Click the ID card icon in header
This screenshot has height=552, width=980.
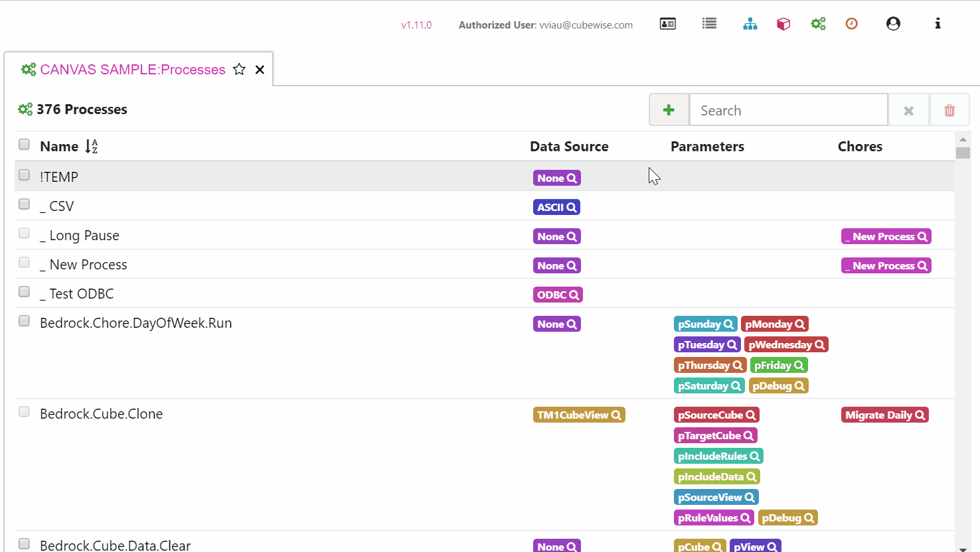[x=668, y=24]
